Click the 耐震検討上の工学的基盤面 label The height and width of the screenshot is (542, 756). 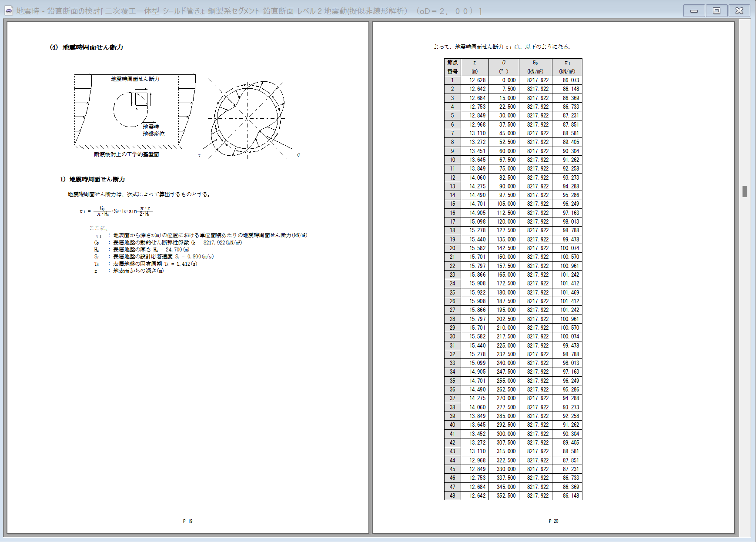coord(127,154)
